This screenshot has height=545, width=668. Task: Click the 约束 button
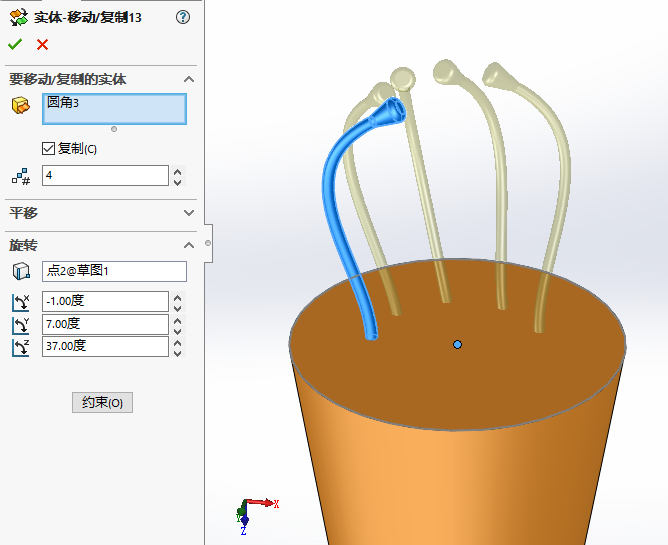coord(102,403)
